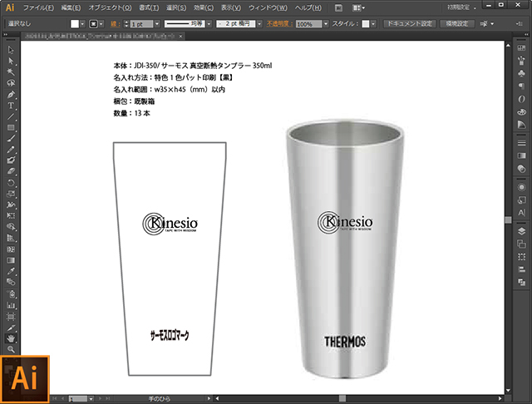The image size is (532, 404).
Task: Click the スタイル swatch in the control bar
Action: coord(366,24)
